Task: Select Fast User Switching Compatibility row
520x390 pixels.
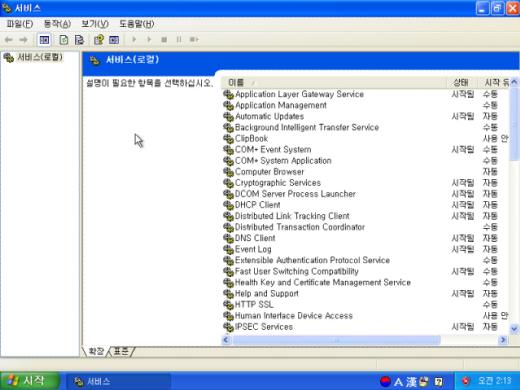Action: 365,271
